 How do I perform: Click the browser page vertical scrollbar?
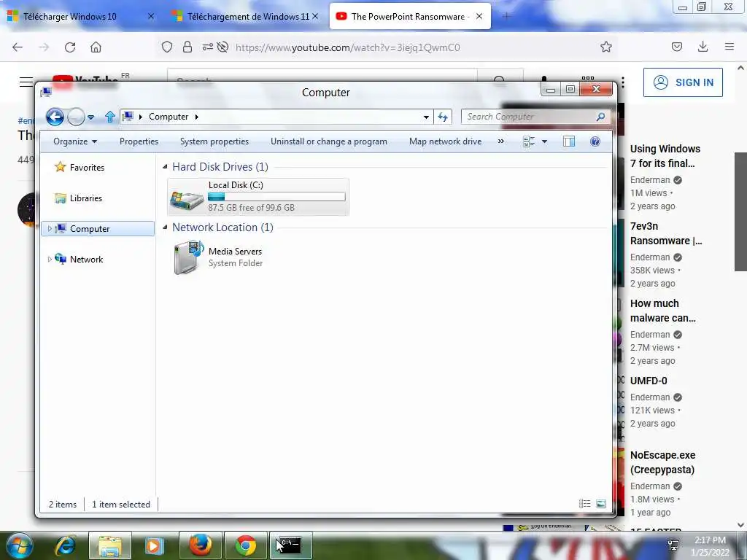coord(740,211)
